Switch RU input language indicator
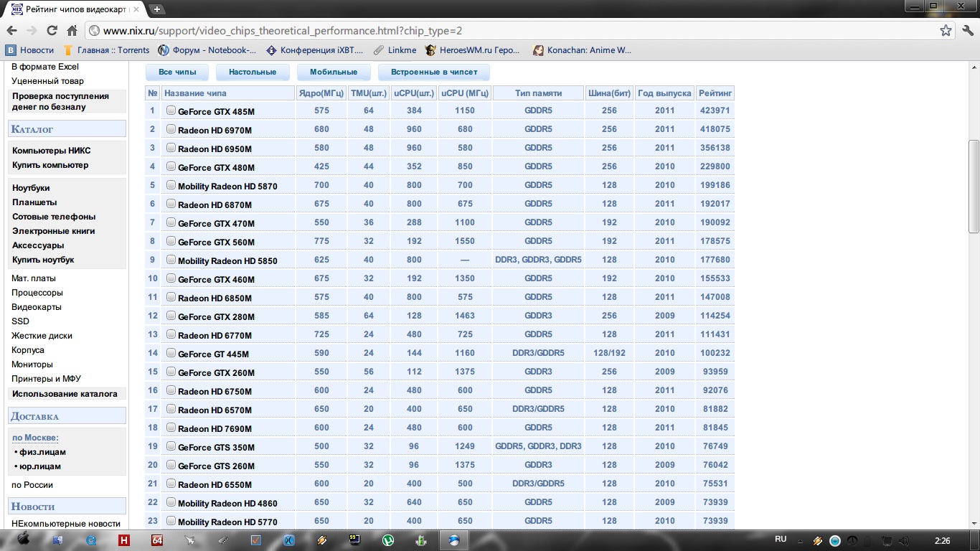Image resolution: width=980 pixels, height=551 pixels. point(781,539)
